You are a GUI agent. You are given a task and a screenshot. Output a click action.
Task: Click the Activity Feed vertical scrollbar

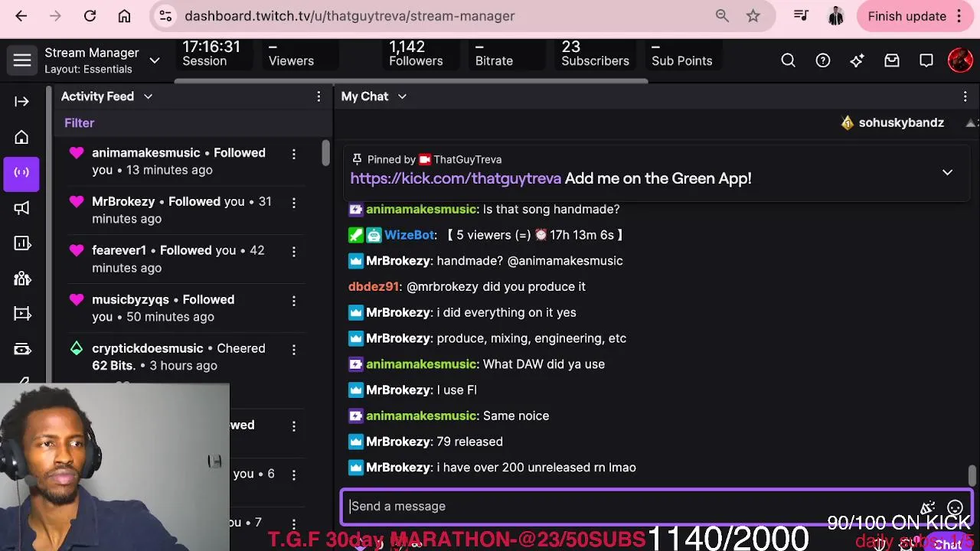tap(326, 153)
